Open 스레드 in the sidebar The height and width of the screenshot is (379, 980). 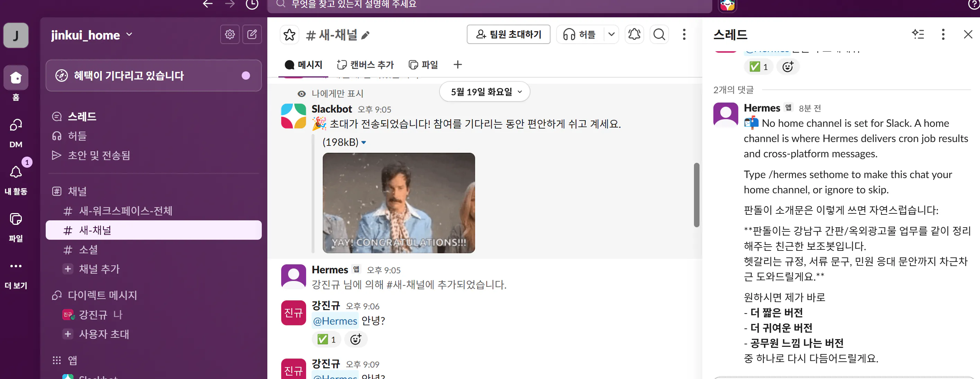153,116
